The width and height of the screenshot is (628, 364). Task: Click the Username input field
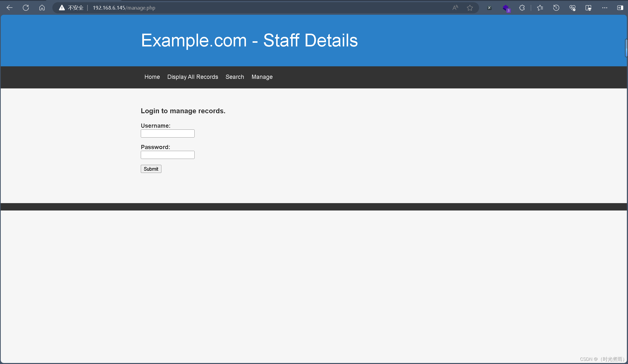pos(168,133)
